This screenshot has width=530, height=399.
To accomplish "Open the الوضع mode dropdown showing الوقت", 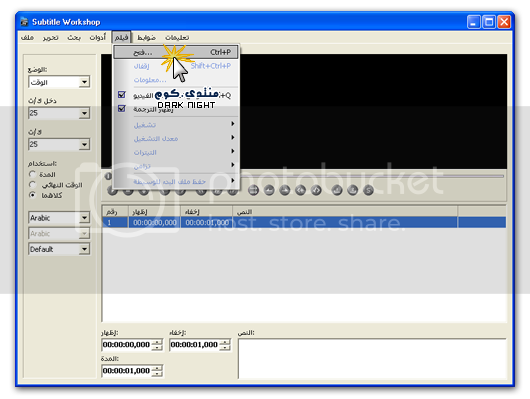I will click(59, 82).
